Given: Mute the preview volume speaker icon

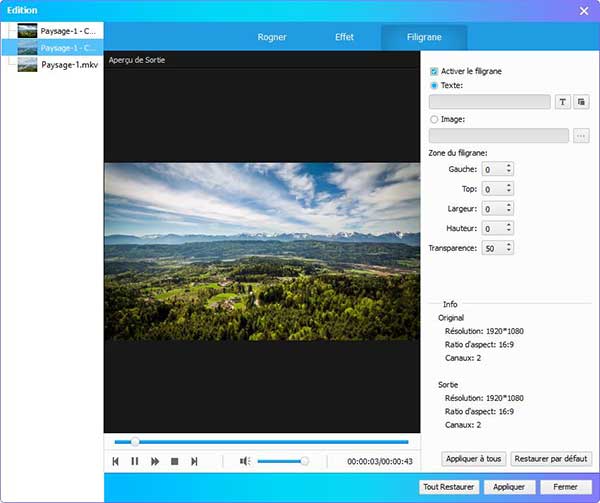Looking at the screenshot, I should pyautogui.click(x=245, y=461).
